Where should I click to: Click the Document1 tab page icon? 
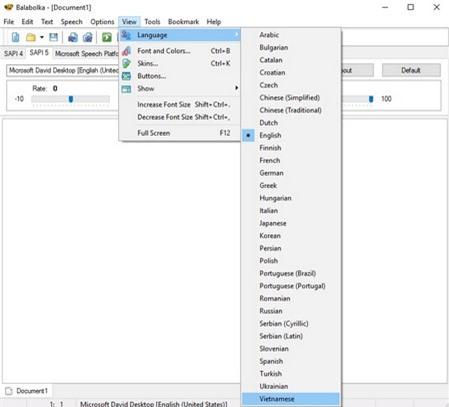9,391
